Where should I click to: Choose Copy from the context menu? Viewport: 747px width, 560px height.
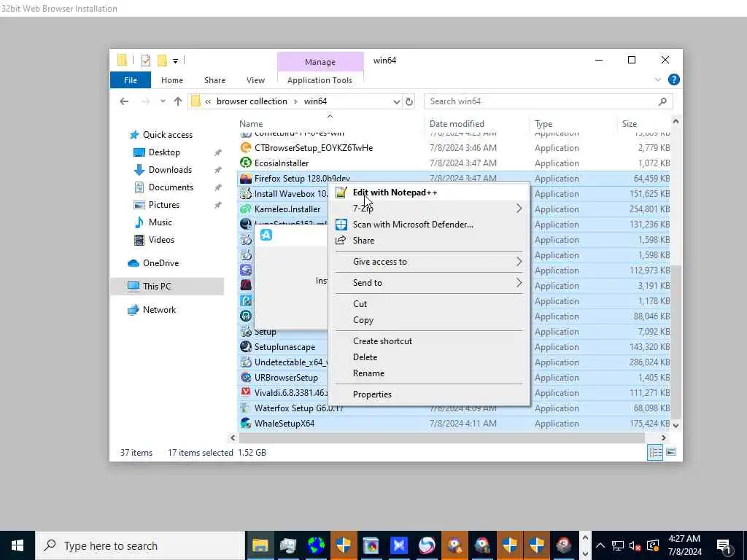click(x=363, y=320)
